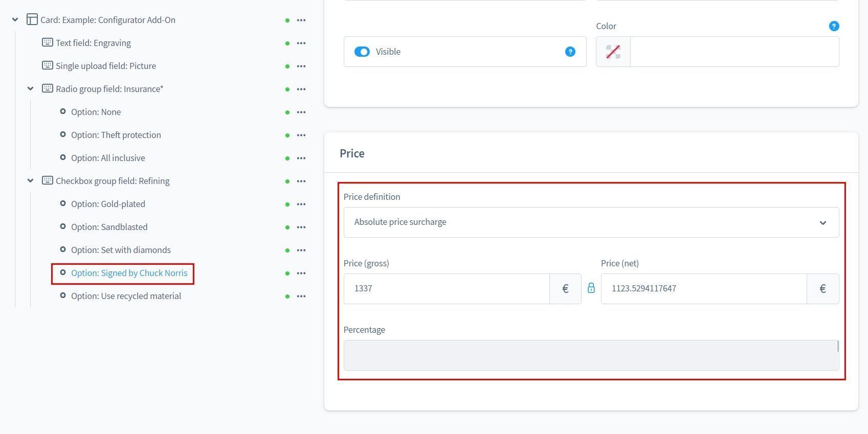Open three-dots menu for Card: Example Configurator

pyautogui.click(x=301, y=20)
